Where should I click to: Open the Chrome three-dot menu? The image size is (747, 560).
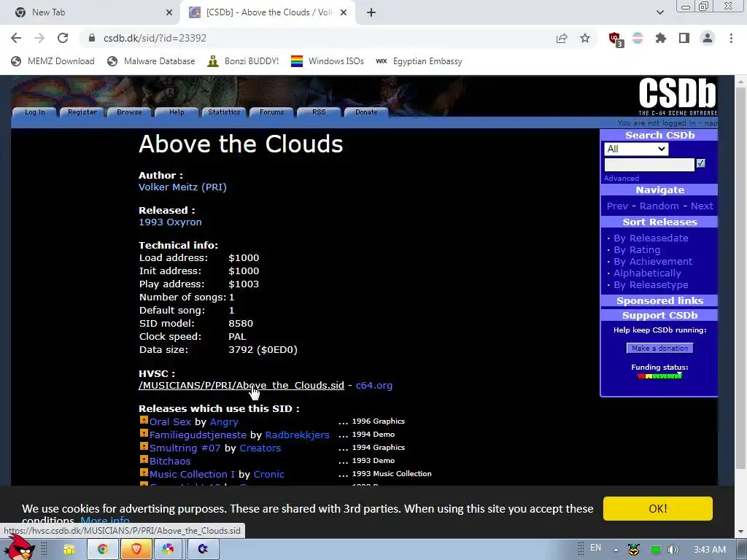[731, 38]
